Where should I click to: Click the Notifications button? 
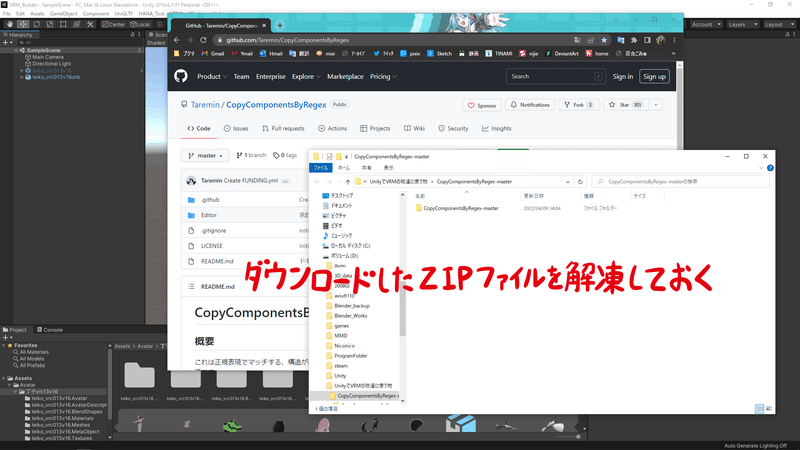point(530,105)
